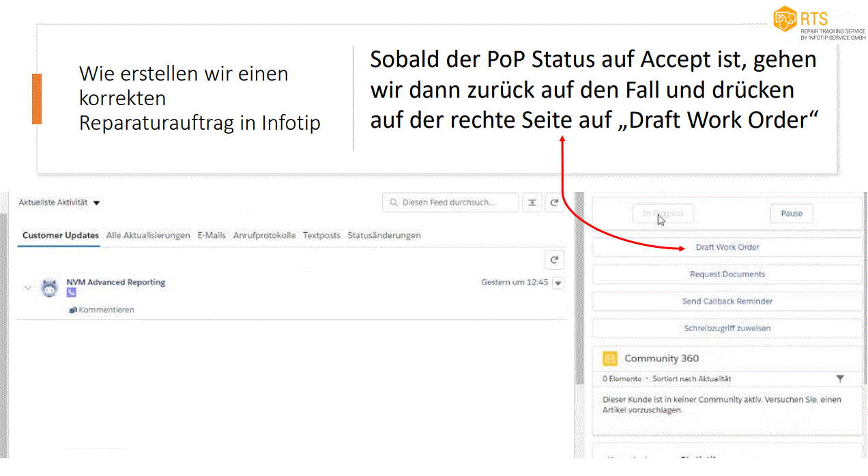Click the refresh icon below the feed tabs
This screenshot has height=476, width=868.
click(555, 260)
